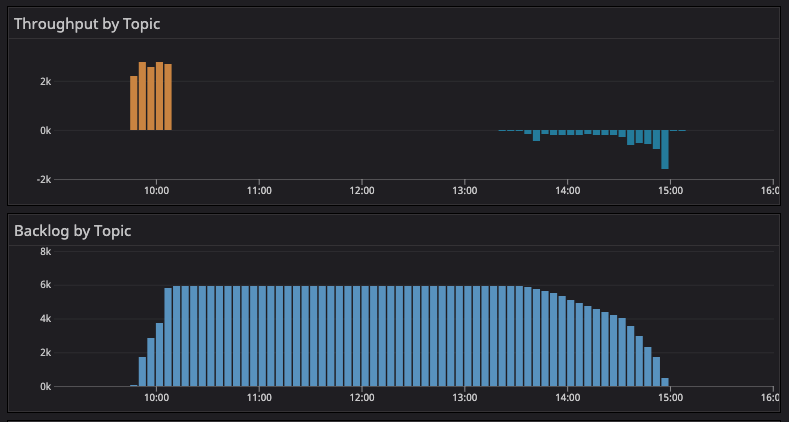Click 11:00 on the Throughput time axis
Screen dimensions: 789x422
pos(259,191)
